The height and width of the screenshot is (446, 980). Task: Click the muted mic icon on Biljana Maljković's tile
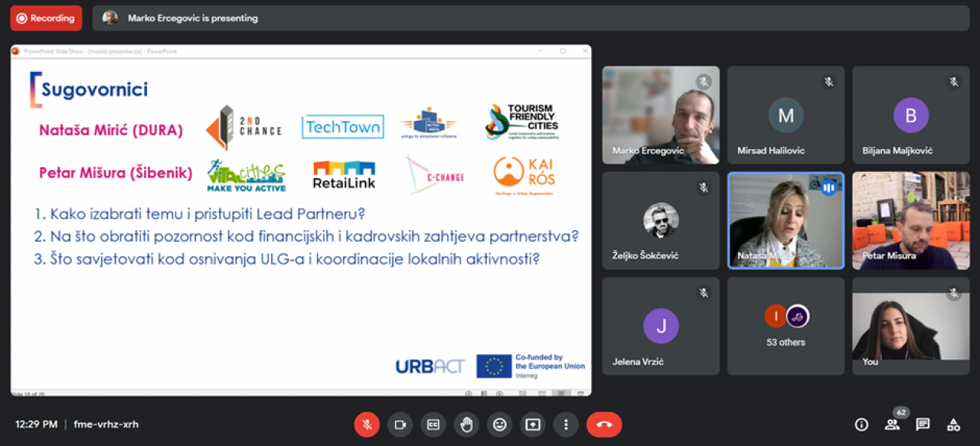tap(954, 81)
